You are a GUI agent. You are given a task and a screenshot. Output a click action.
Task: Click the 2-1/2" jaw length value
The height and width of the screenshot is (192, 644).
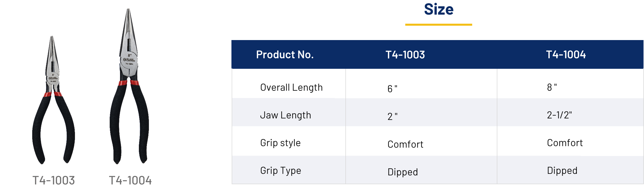[x=559, y=115]
